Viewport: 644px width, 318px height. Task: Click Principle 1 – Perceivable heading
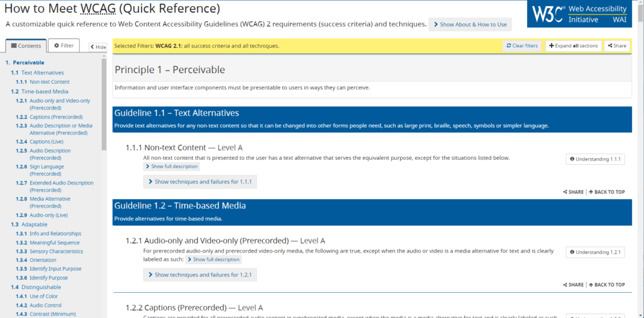(x=170, y=70)
